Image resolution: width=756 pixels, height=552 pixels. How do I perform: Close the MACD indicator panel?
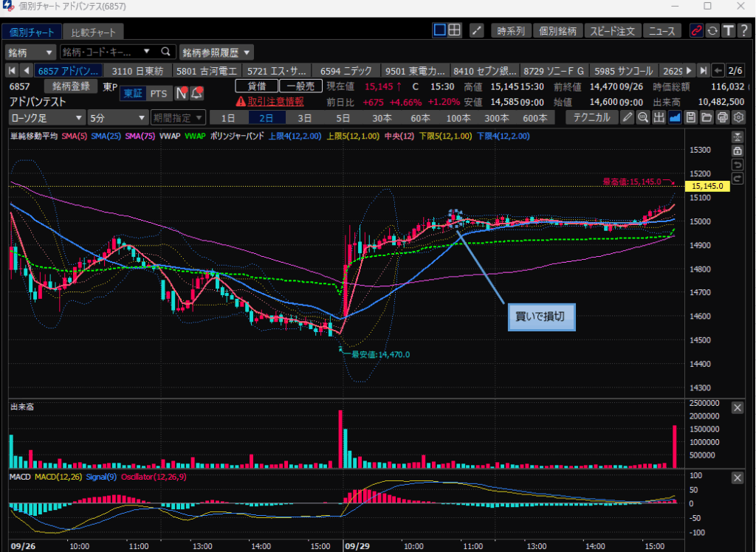click(x=737, y=478)
